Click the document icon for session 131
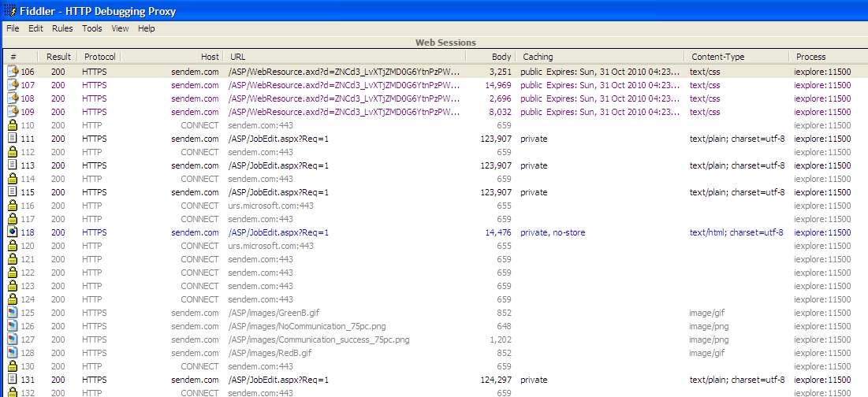Image resolution: width=868 pixels, height=397 pixels. click(x=12, y=380)
